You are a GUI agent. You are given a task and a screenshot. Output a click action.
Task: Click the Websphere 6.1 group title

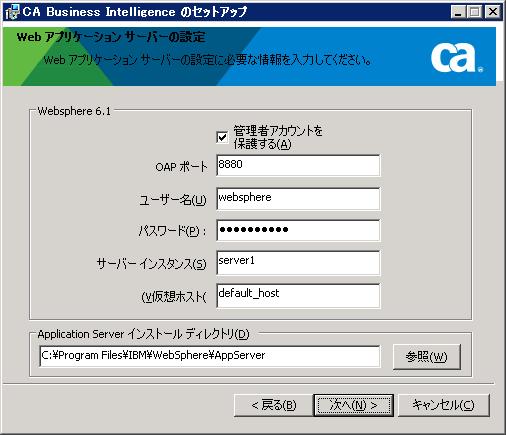pyautogui.click(x=74, y=111)
